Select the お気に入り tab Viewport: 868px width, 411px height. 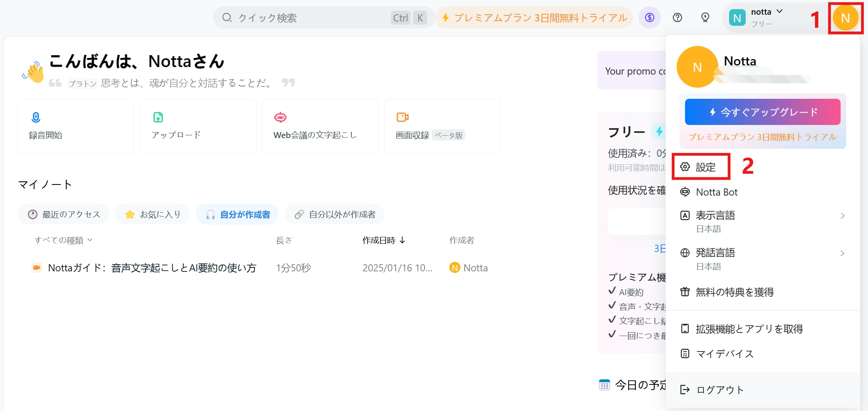(x=152, y=214)
